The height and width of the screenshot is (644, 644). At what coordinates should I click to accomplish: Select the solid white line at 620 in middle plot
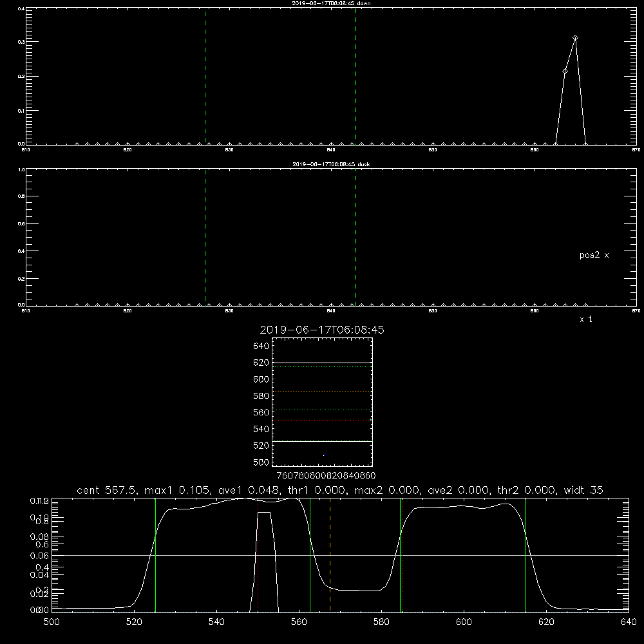tap(322, 363)
